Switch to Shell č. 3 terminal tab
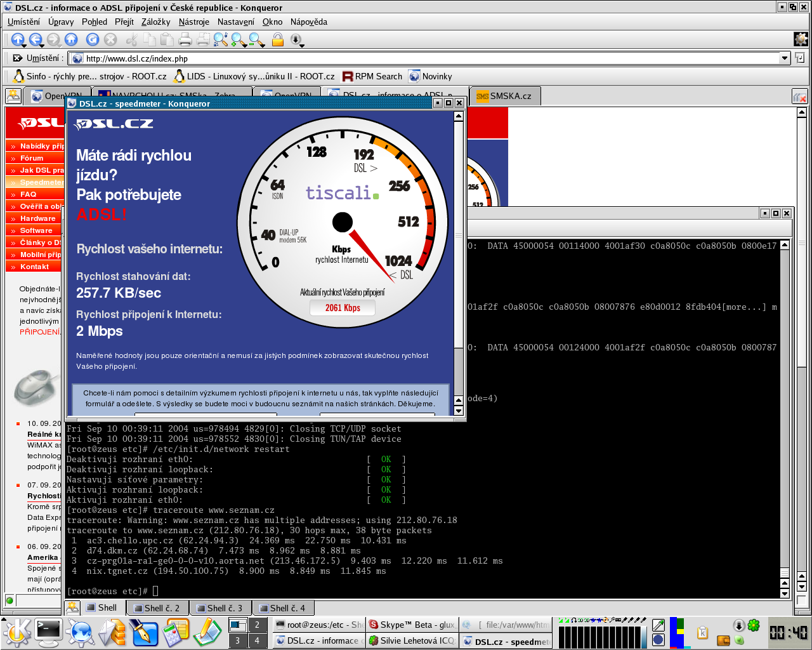Viewport: 812px width, 650px height. point(220,608)
